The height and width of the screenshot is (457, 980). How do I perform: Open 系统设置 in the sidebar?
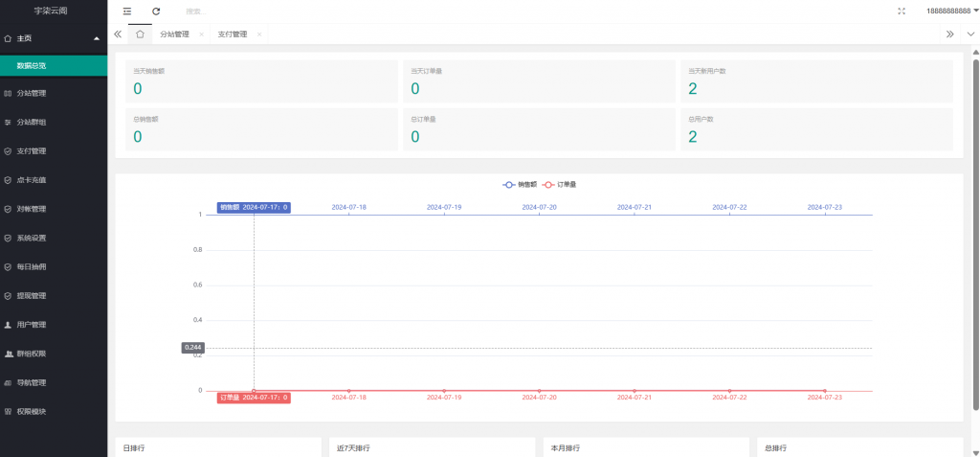coord(32,238)
